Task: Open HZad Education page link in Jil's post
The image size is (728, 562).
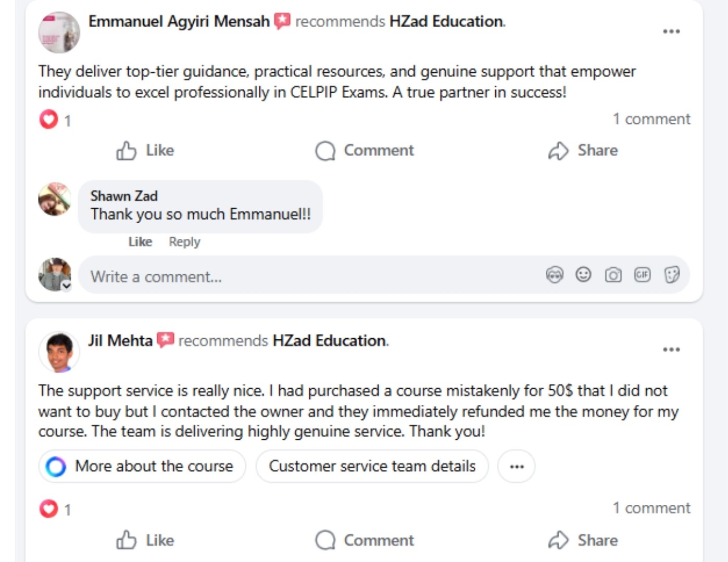Action: pyautogui.click(x=329, y=341)
